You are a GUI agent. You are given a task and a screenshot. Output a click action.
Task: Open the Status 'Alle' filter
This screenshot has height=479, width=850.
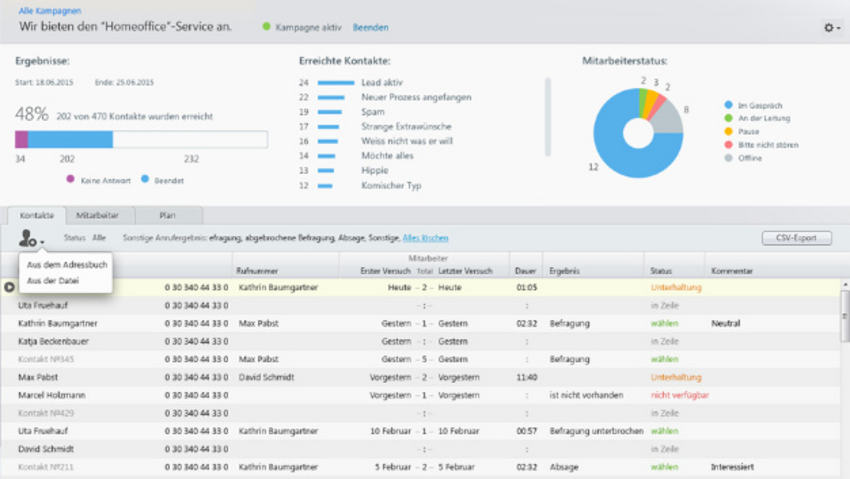pos(99,238)
